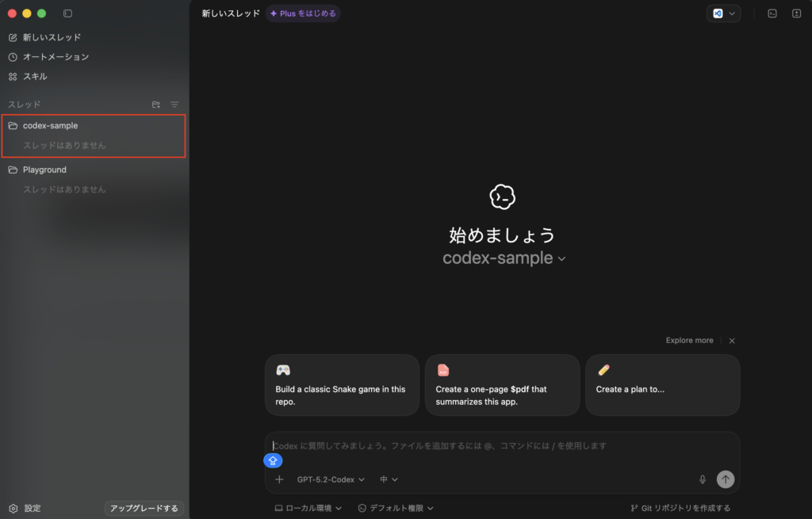Open スキル in the sidebar
The width and height of the screenshot is (812, 519).
[35, 77]
